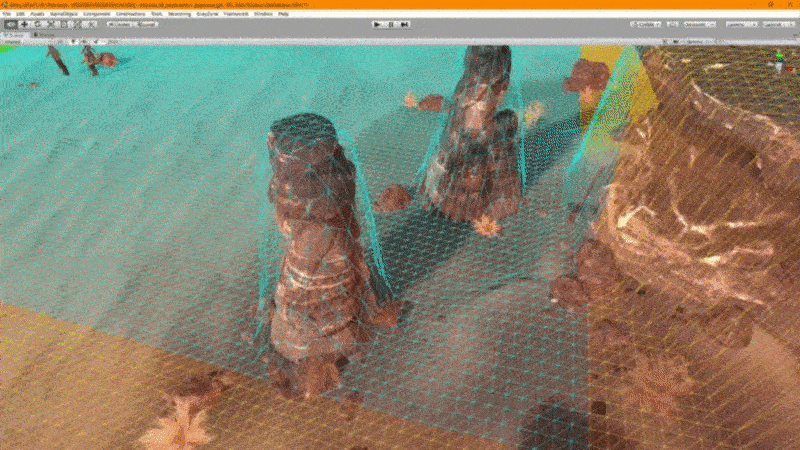Toggle scene audio icon in Scene view toolbar
This screenshot has height=450, width=800.
coord(84,42)
